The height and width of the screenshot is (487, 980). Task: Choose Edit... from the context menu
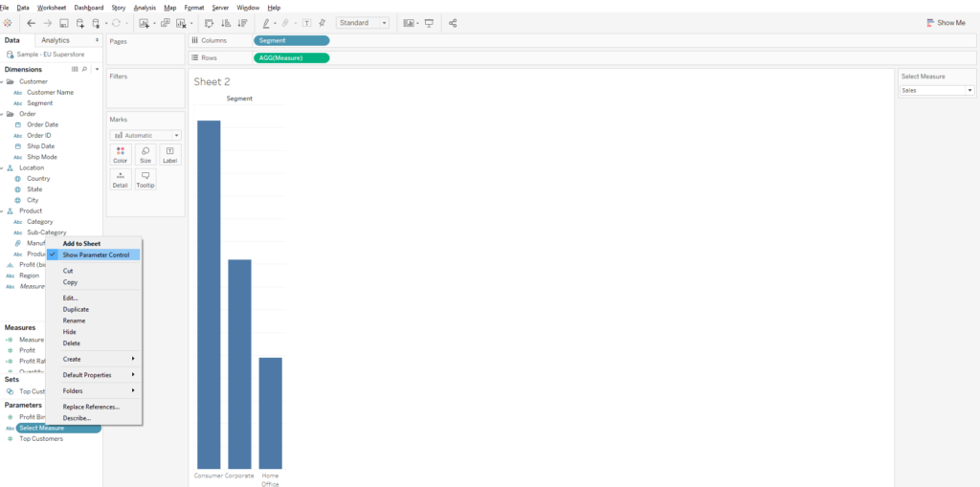71,299
